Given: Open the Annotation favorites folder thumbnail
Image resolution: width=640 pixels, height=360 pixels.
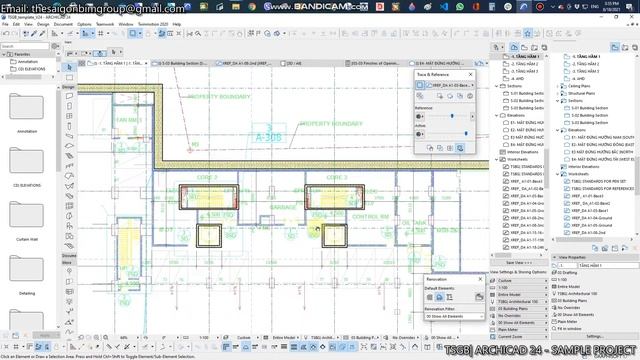Looking at the screenshot, I should coord(27,107).
